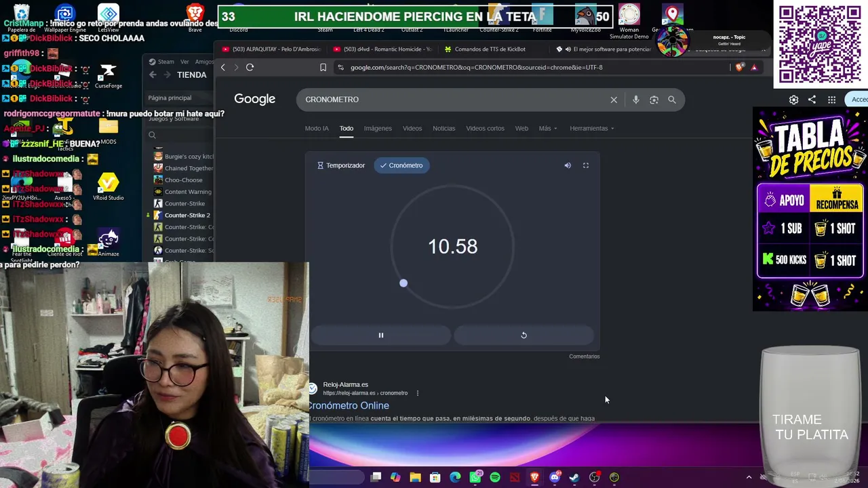Switch to the ALPAQUITAY YouTube tab
Image resolution: width=868 pixels, height=488 pixels.
pos(271,49)
